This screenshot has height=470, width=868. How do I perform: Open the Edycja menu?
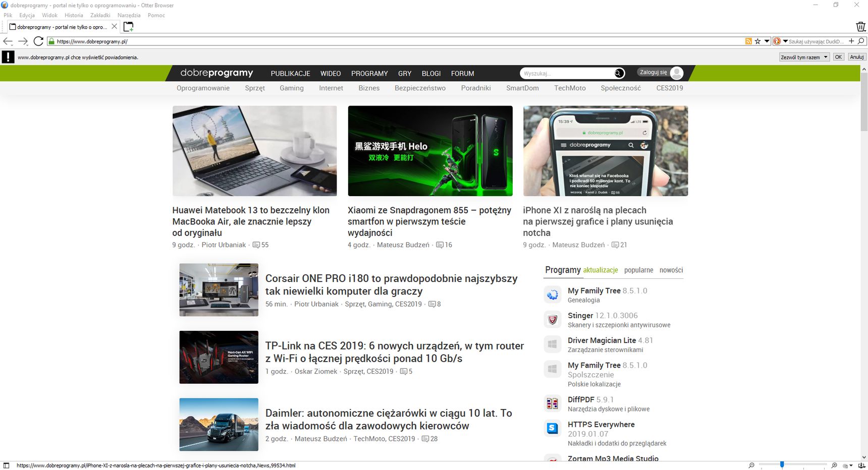click(x=27, y=15)
